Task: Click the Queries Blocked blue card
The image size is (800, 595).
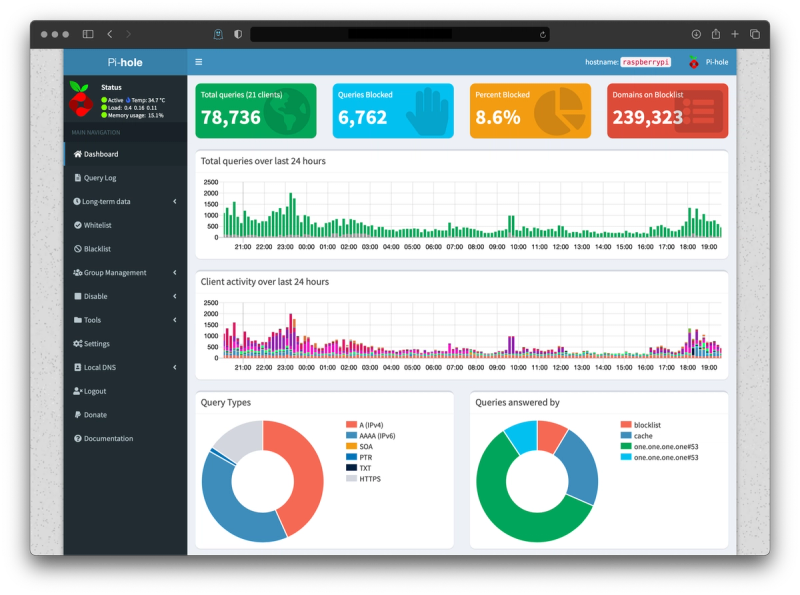Action: [393, 111]
